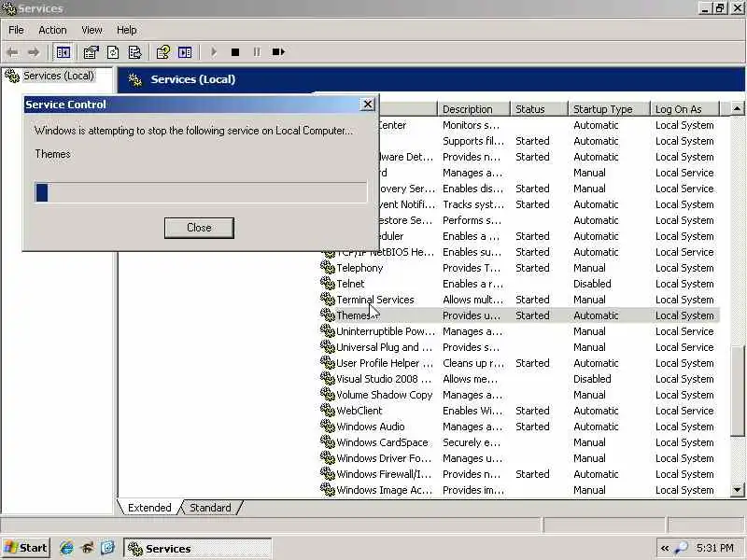This screenshot has width=747, height=560.
Task: Click the gear icon beside WebClient
Action: pos(328,410)
